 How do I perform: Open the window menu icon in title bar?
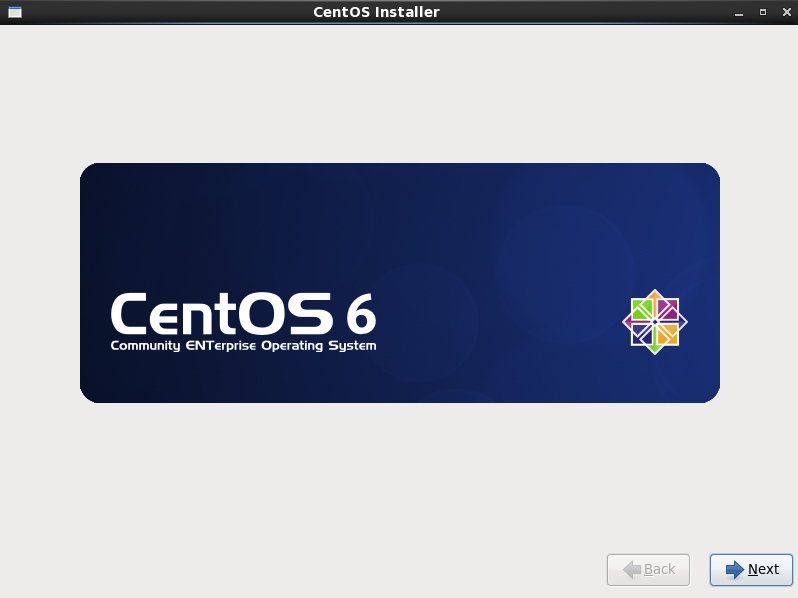point(15,12)
